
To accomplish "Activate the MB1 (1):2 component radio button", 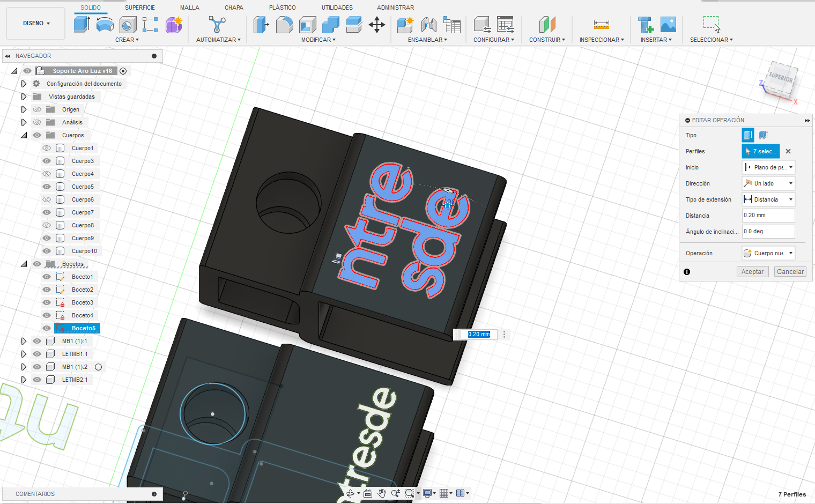I will (x=98, y=367).
